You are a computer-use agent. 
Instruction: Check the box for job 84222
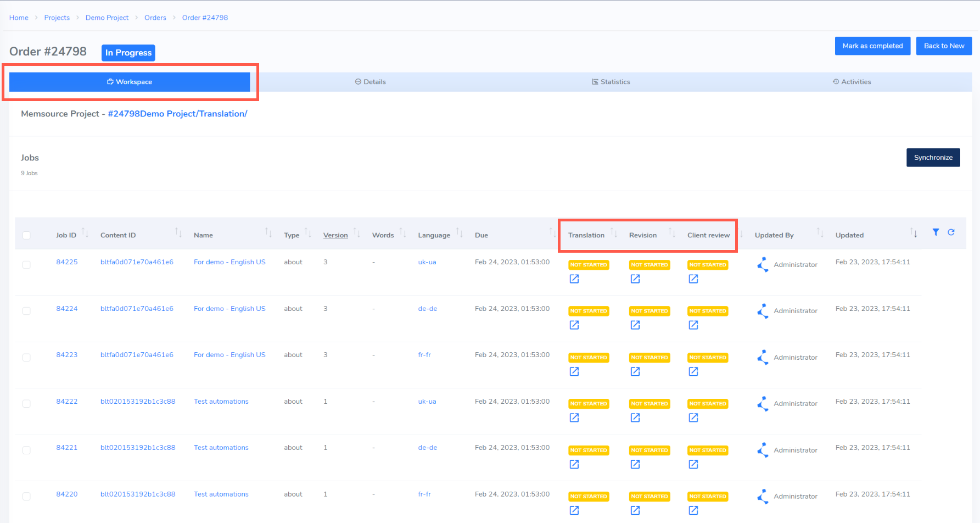coord(26,404)
